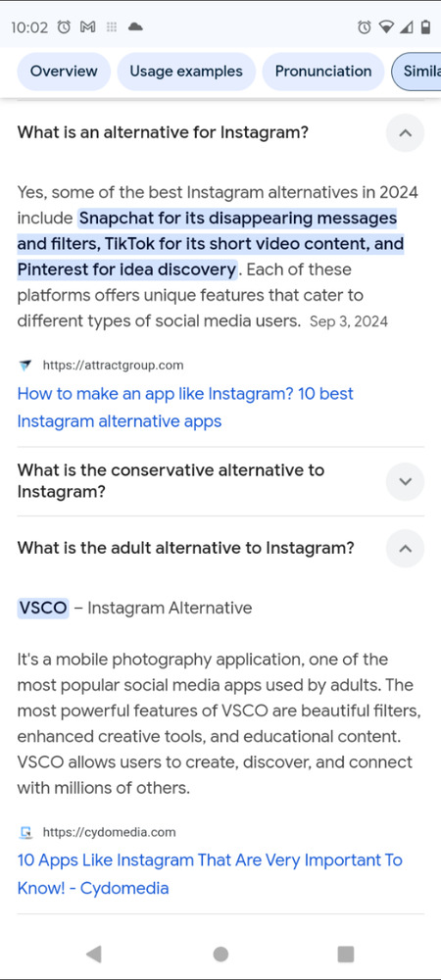Expand the 'conservative alternative to Instagram' question
This screenshot has width=441, height=980.
click(x=405, y=481)
